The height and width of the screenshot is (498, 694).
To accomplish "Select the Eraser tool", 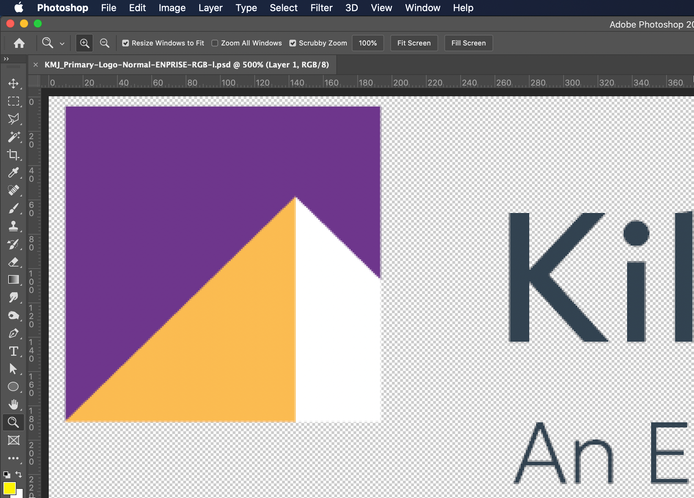I will click(13, 262).
